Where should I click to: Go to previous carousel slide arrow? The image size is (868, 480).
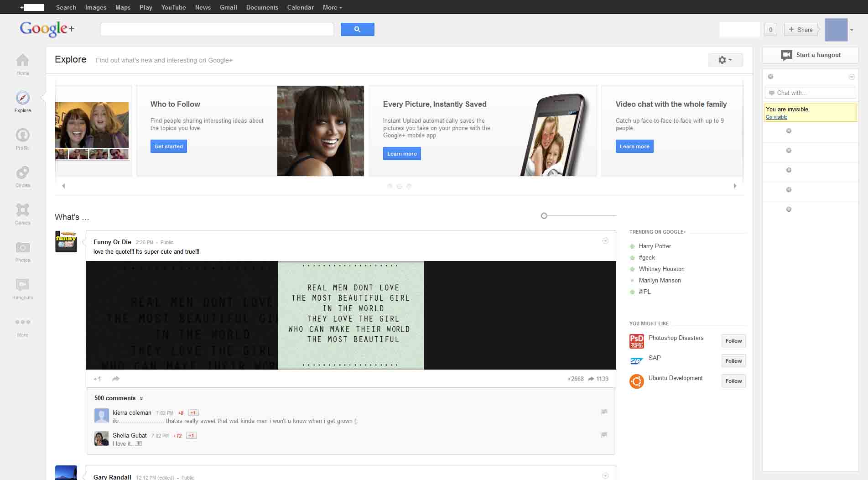tap(63, 186)
